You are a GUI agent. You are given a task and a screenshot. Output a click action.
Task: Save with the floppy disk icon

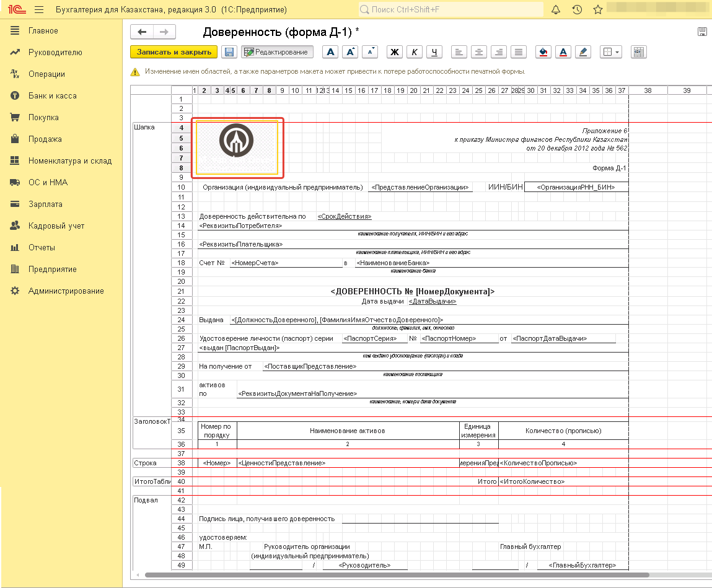229,52
